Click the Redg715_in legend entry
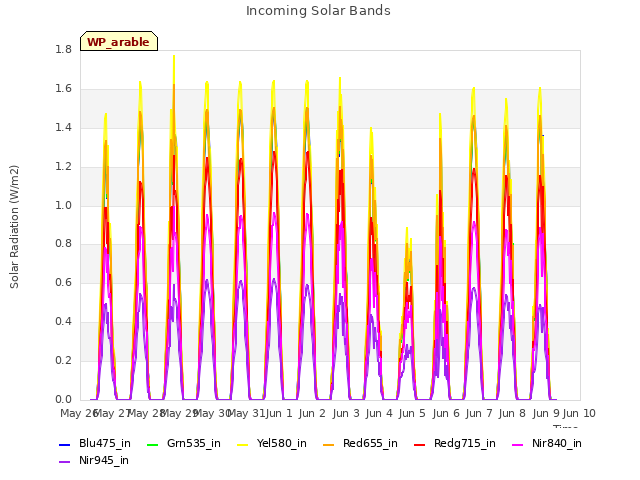 455,443
